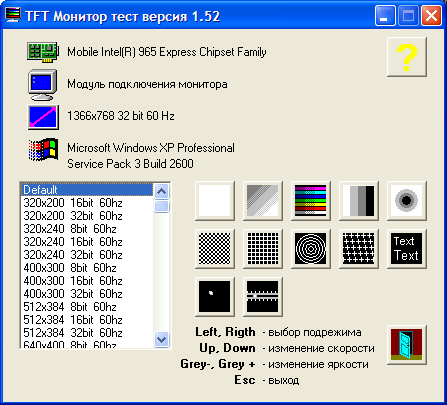Run the square grid pattern test

(x=263, y=249)
